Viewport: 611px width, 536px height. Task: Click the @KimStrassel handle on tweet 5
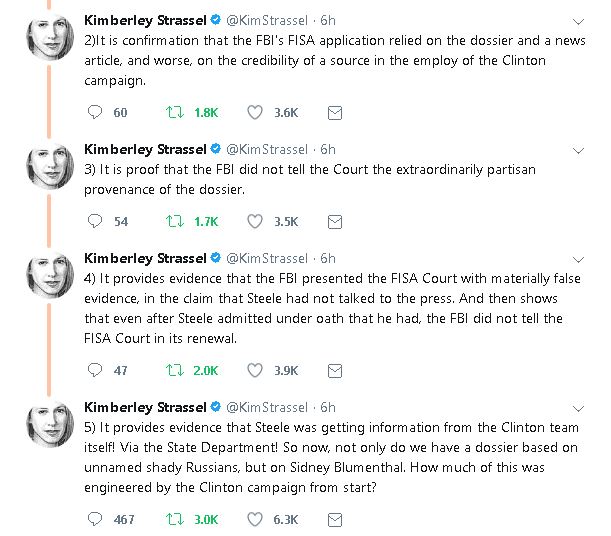click(x=269, y=407)
